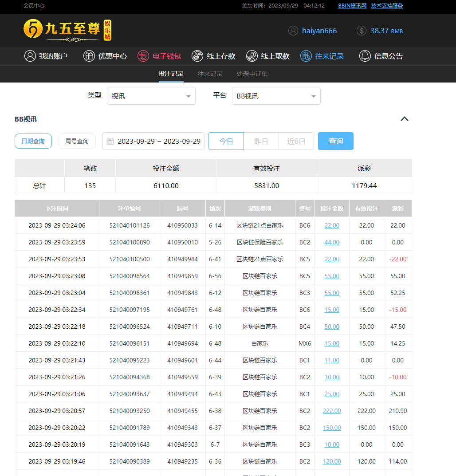This screenshot has height=476, width=456.
Task: Click the online withdrawal icon
Action: [x=252, y=56]
